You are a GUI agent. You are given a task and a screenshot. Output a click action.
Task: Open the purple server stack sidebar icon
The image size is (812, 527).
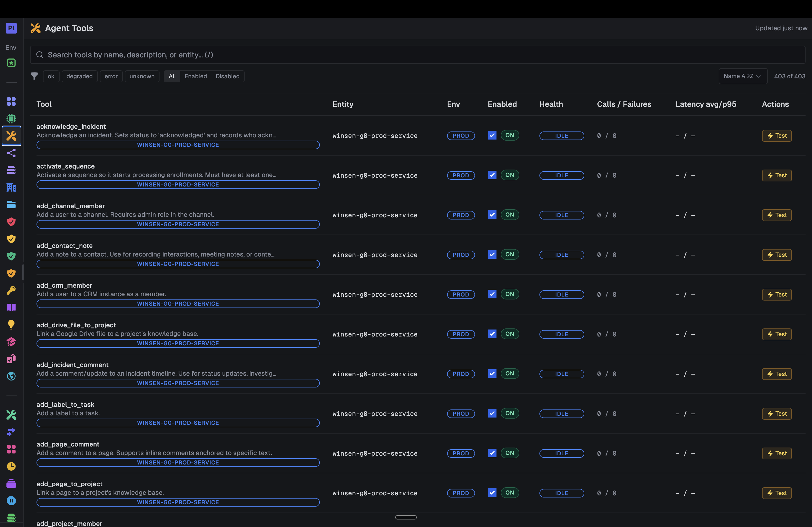coord(11,170)
